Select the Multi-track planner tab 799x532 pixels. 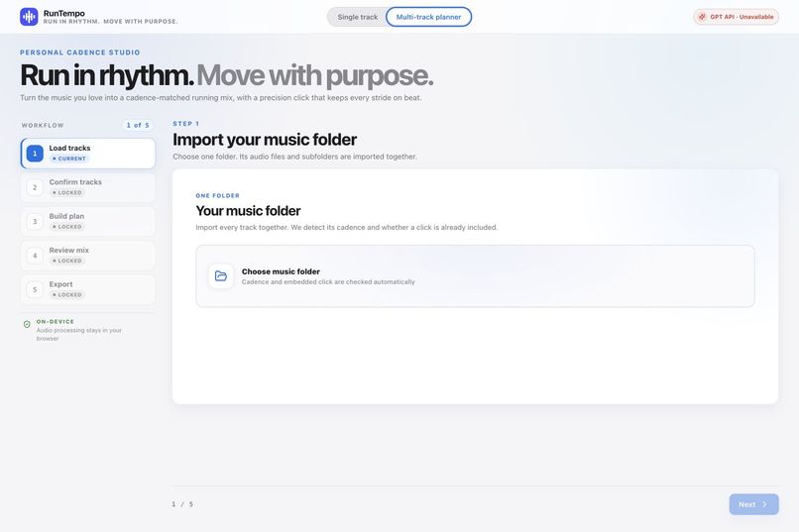tap(428, 17)
